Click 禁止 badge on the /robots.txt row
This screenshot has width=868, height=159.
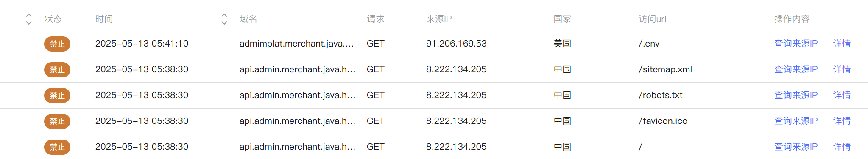pyautogui.click(x=57, y=96)
